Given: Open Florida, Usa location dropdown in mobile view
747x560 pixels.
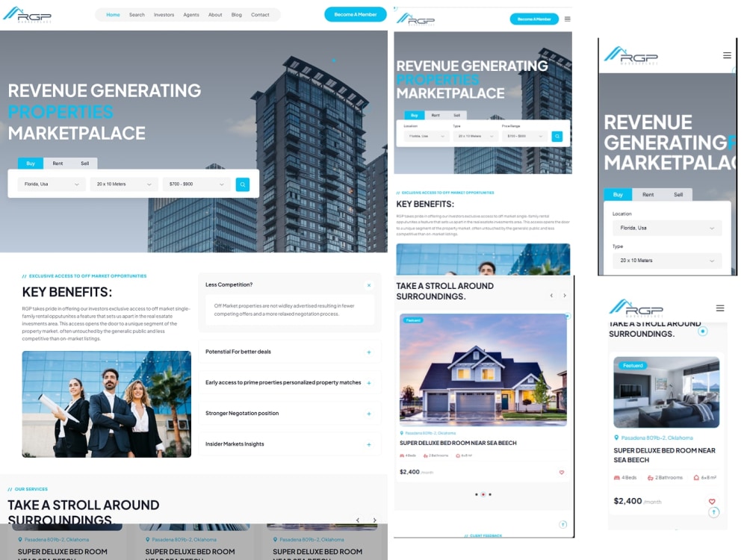Looking at the screenshot, I should (667, 228).
